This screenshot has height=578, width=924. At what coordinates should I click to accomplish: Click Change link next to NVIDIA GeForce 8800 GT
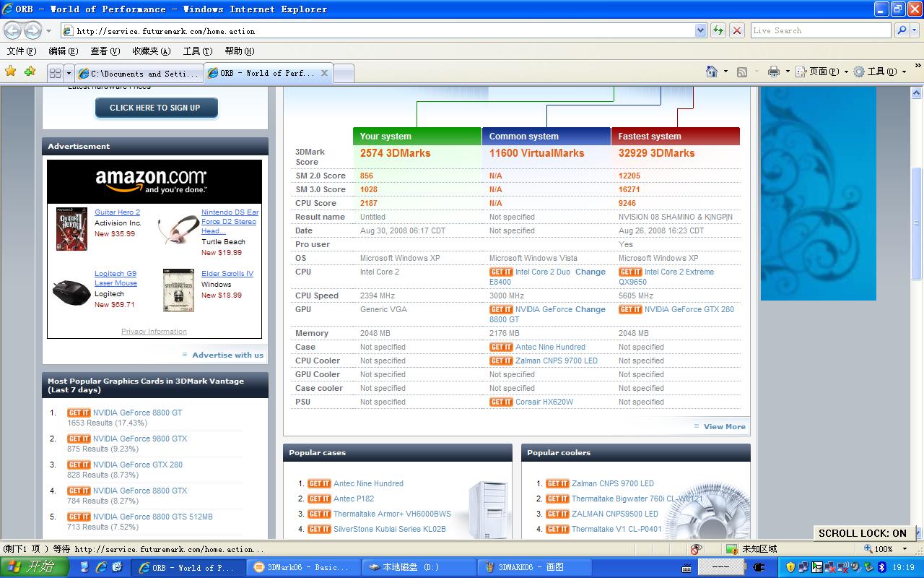[x=590, y=309]
